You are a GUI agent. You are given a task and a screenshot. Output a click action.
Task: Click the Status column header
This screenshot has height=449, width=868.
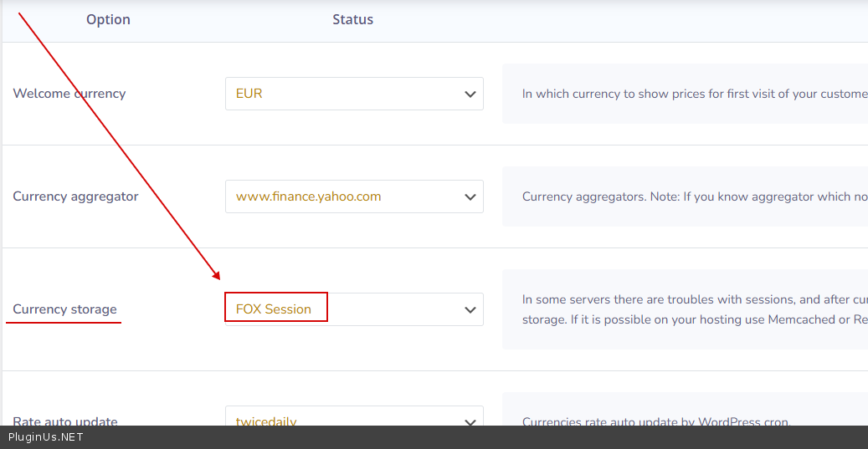pyautogui.click(x=352, y=19)
